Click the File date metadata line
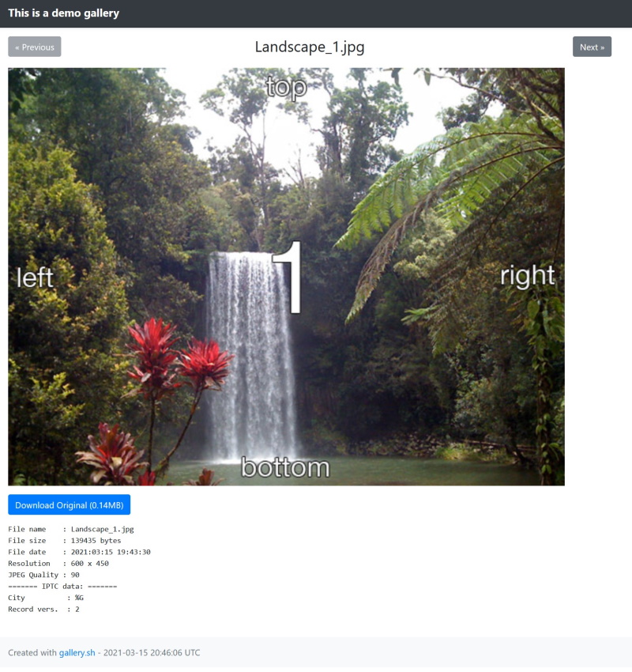 click(x=79, y=552)
